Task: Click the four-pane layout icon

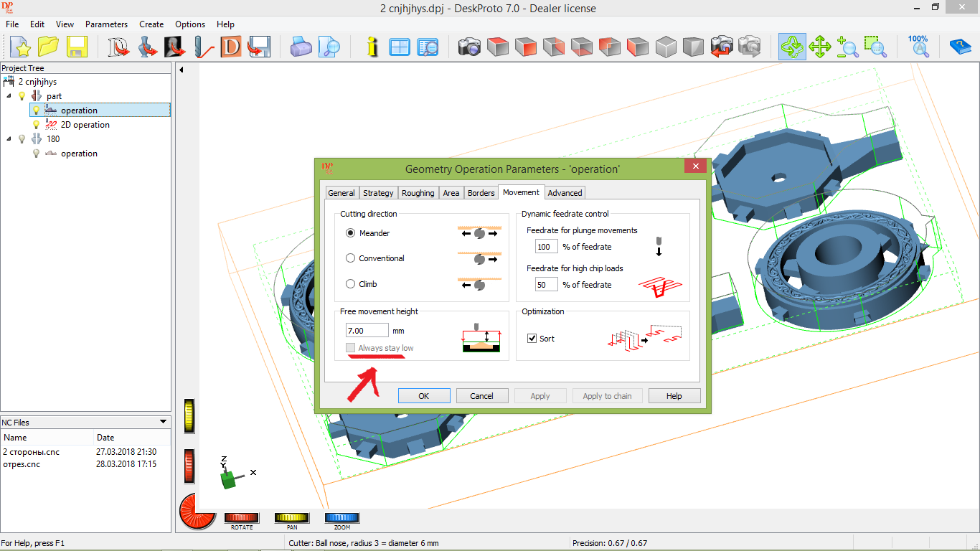Action: click(400, 47)
